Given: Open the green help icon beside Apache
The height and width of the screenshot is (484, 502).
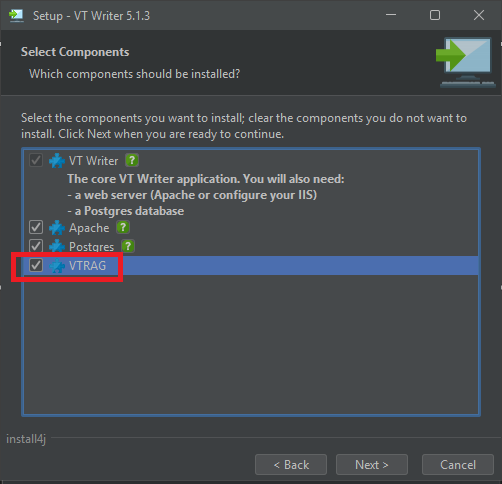Looking at the screenshot, I should tap(123, 227).
